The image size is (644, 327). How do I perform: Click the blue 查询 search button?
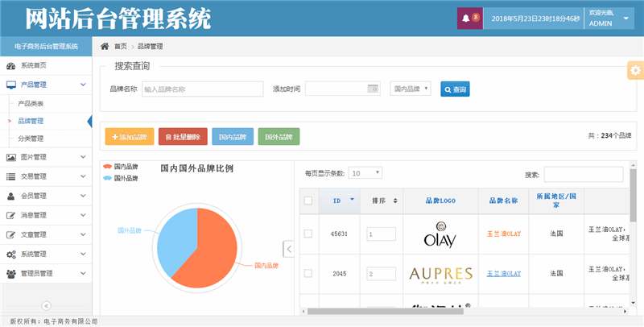(x=455, y=89)
